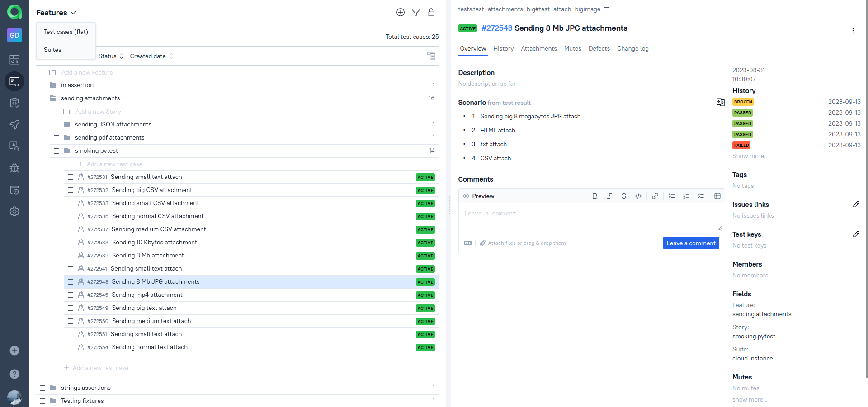Open the Analytics sidebar icon

tap(14, 146)
